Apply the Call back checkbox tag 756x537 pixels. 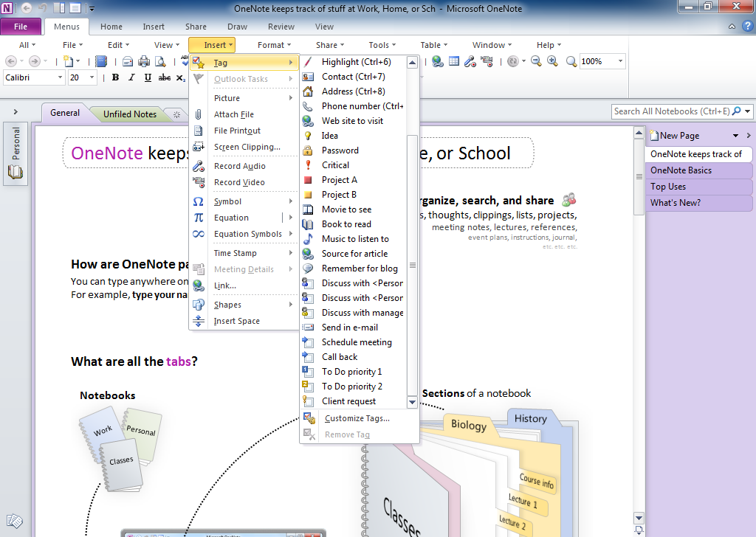click(308, 357)
